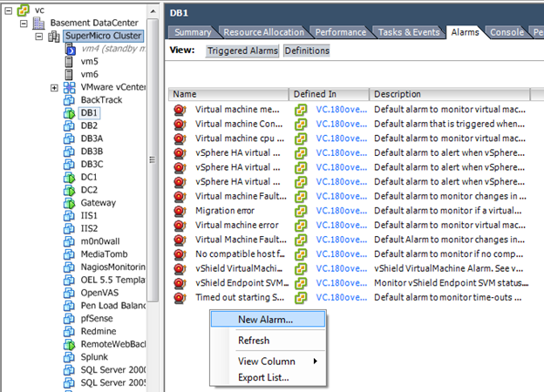Collapse the SuperMicro Cluster node
544x392 pixels.
pos(39,37)
